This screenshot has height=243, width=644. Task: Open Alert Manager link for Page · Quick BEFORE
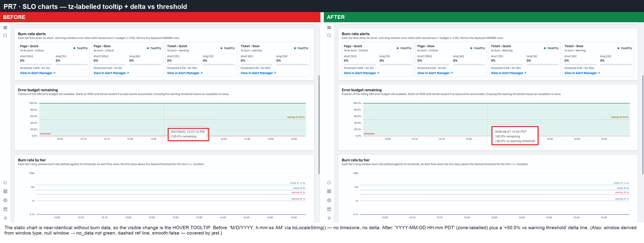(38, 73)
